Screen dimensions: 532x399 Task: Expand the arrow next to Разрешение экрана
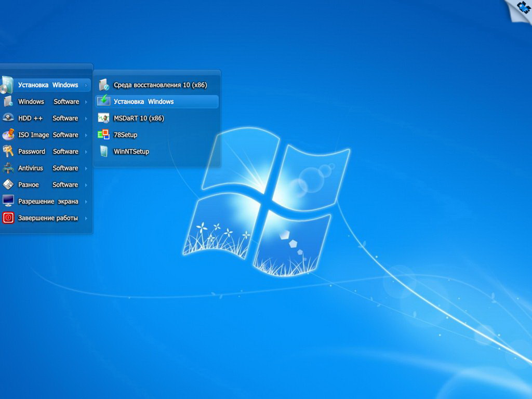[x=86, y=202]
